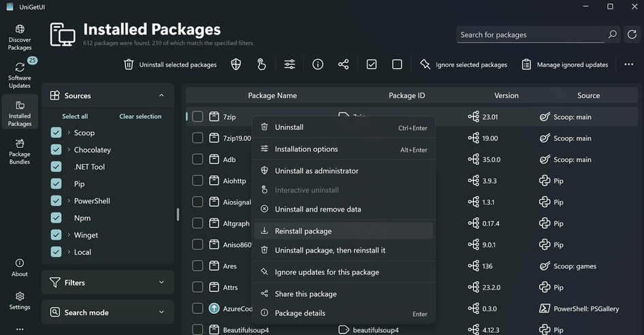The width and height of the screenshot is (644, 335).
Task: Tick the checkbox for Altgraph row
Action: tap(197, 223)
